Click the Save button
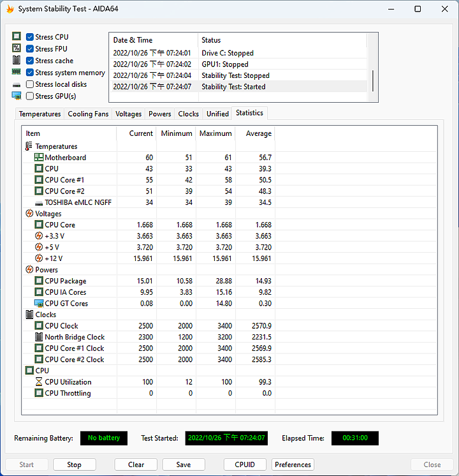The width and height of the screenshot is (459, 476). [184, 465]
